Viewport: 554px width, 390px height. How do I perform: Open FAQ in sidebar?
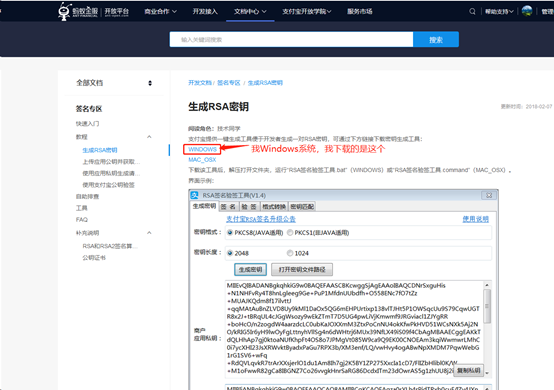(82, 219)
